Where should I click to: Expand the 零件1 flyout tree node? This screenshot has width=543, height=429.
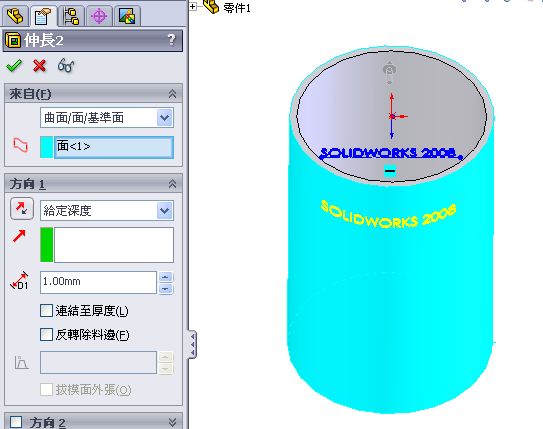click(193, 6)
